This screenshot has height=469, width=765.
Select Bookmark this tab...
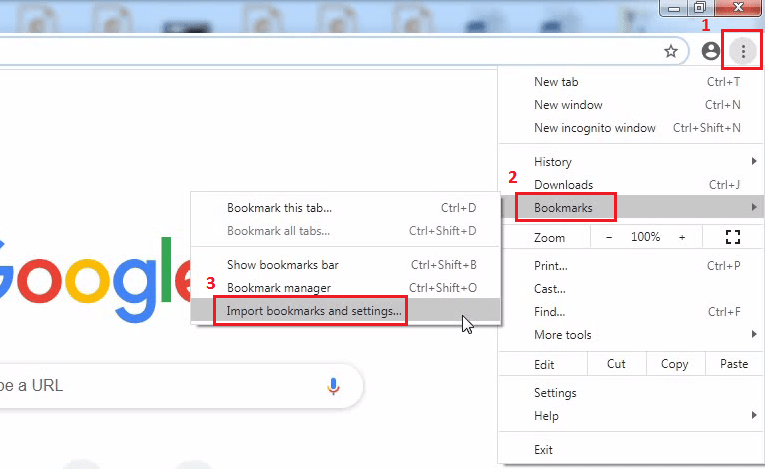[x=345, y=208]
